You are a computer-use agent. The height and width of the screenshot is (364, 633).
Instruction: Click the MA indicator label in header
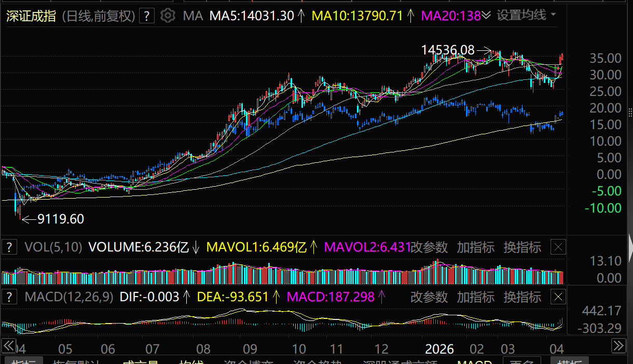(192, 16)
